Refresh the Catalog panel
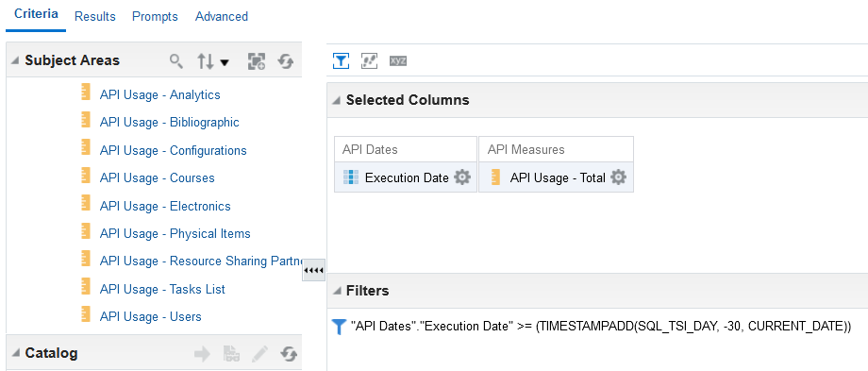The height and width of the screenshot is (371, 868). point(289,354)
